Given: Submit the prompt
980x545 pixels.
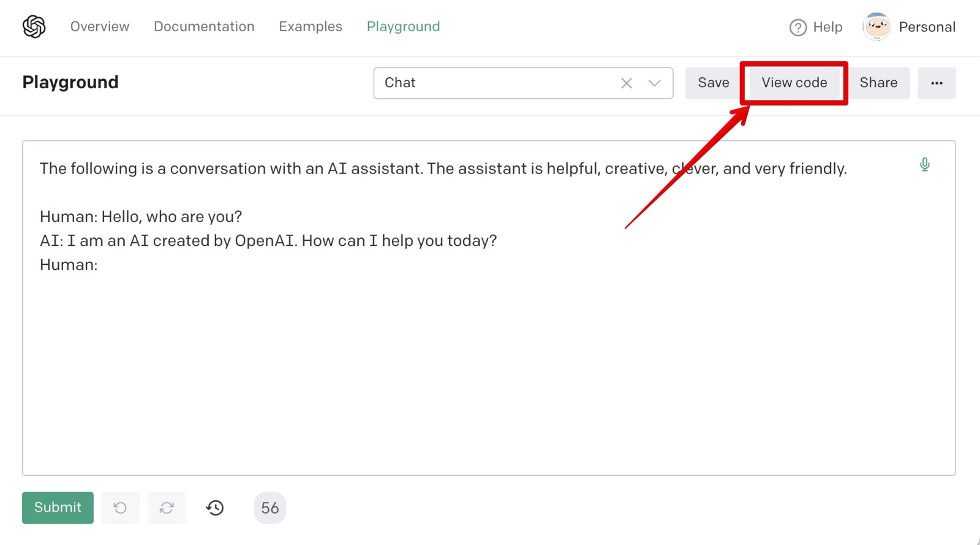Looking at the screenshot, I should coord(58,508).
